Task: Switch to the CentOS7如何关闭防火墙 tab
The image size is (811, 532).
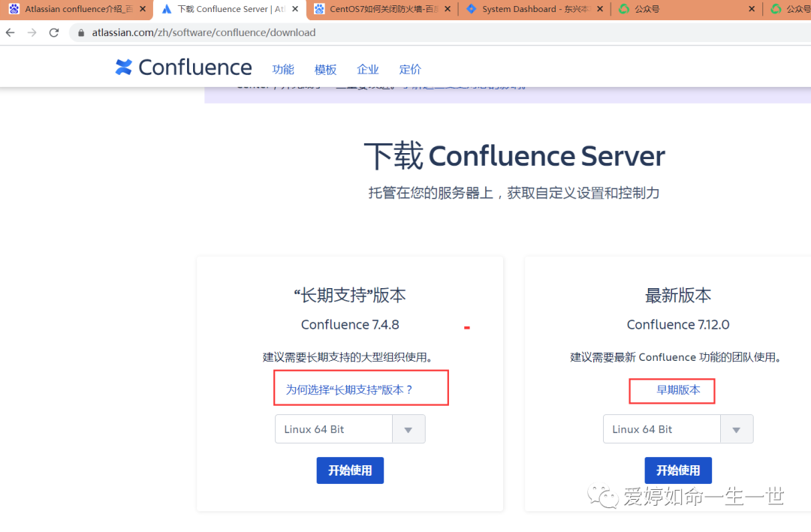Action: tap(383, 9)
